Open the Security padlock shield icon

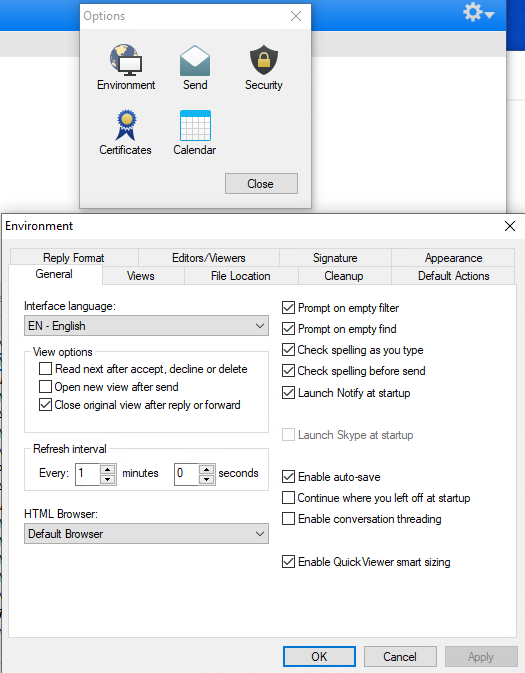click(x=264, y=60)
